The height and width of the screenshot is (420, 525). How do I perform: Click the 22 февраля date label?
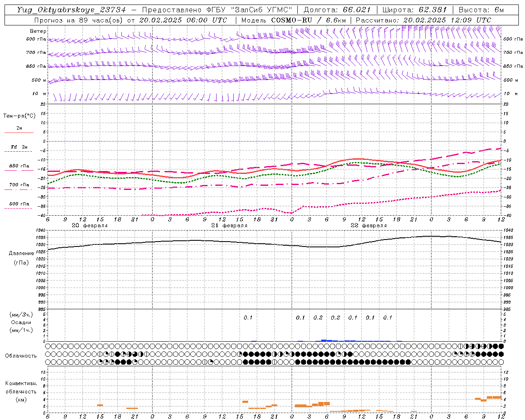[x=369, y=226]
